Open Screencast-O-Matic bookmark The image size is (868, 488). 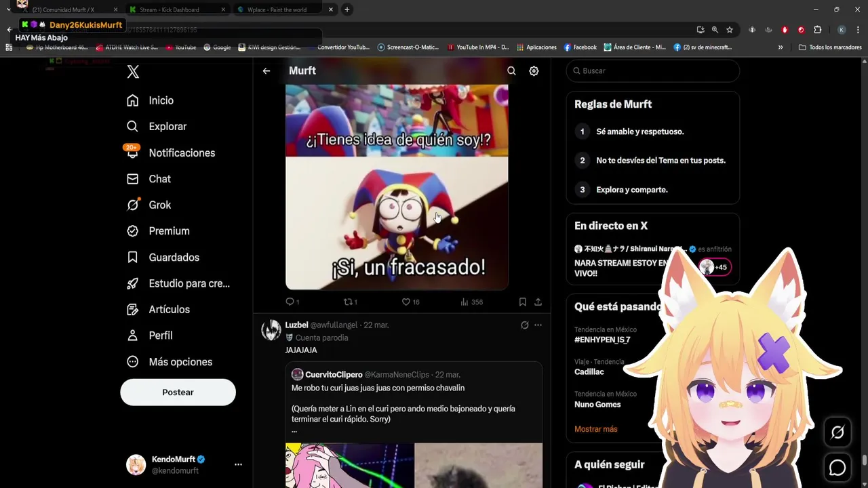(x=408, y=47)
